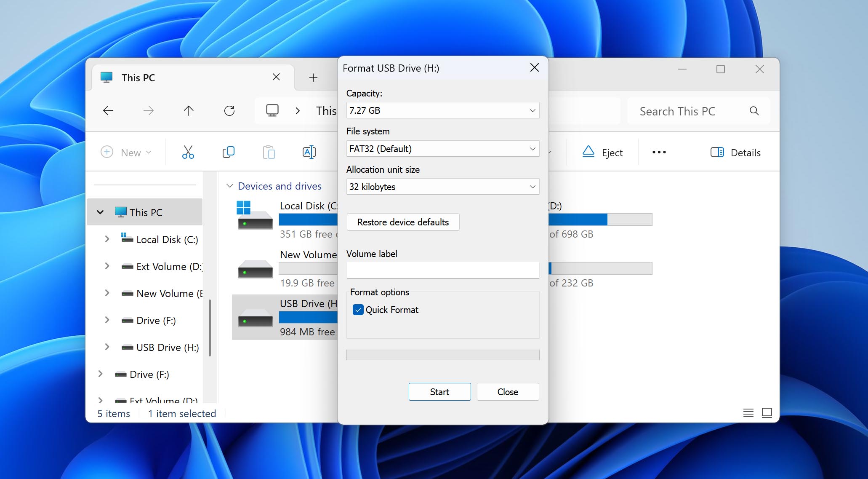
Task: Toggle the Details pane button
Action: (x=735, y=153)
